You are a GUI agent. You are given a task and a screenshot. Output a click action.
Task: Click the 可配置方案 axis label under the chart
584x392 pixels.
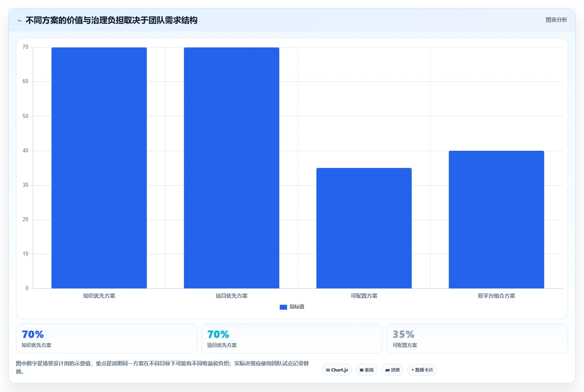364,296
